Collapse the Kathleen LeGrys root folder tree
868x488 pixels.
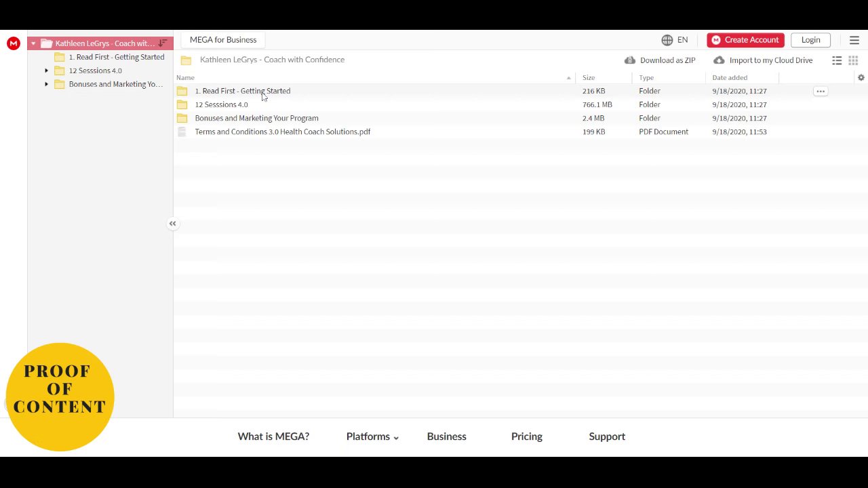33,43
